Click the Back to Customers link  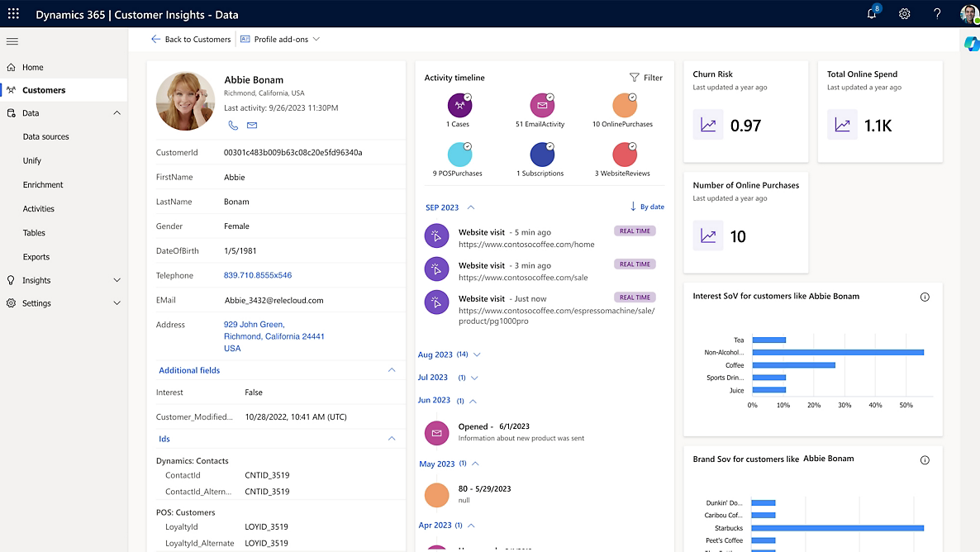pyautogui.click(x=190, y=38)
